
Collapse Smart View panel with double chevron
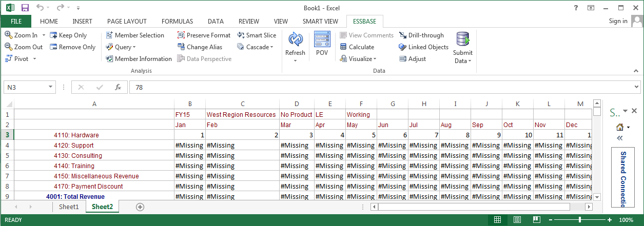coord(620,137)
